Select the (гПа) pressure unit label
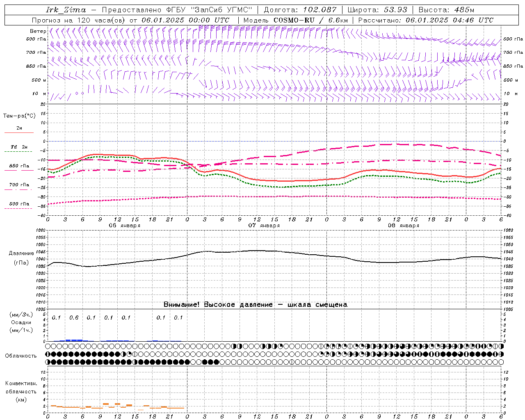525x420 pixels. point(21,263)
